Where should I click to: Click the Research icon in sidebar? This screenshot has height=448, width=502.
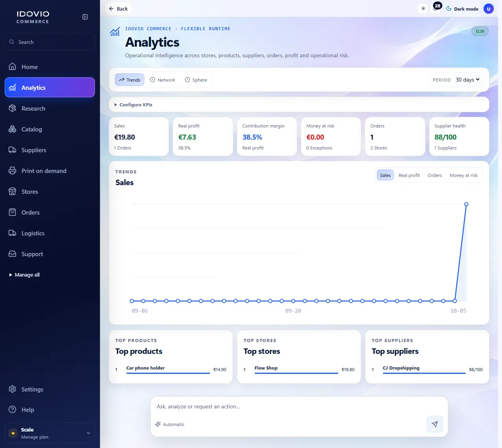coord(13,108)
